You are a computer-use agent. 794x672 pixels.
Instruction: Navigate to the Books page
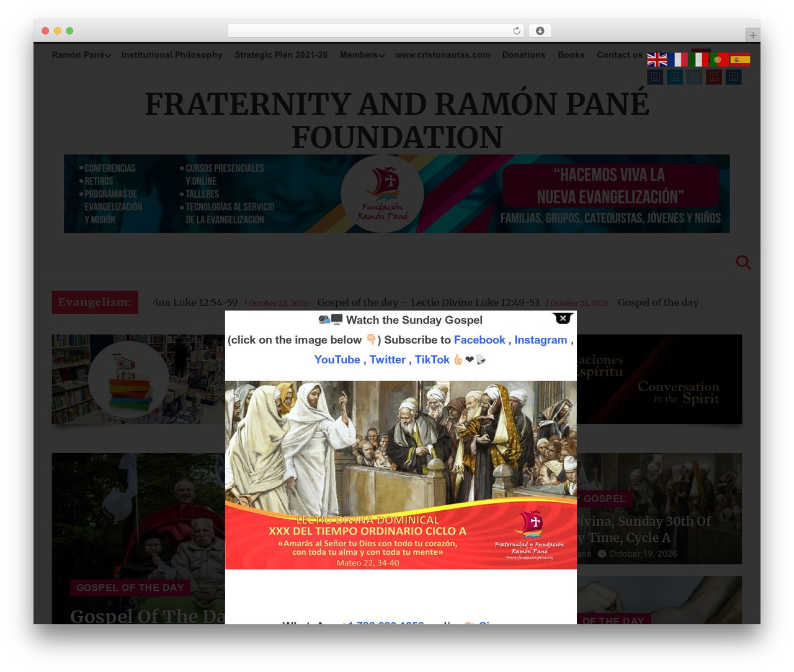pyautogui.click(x=571, y=55)
